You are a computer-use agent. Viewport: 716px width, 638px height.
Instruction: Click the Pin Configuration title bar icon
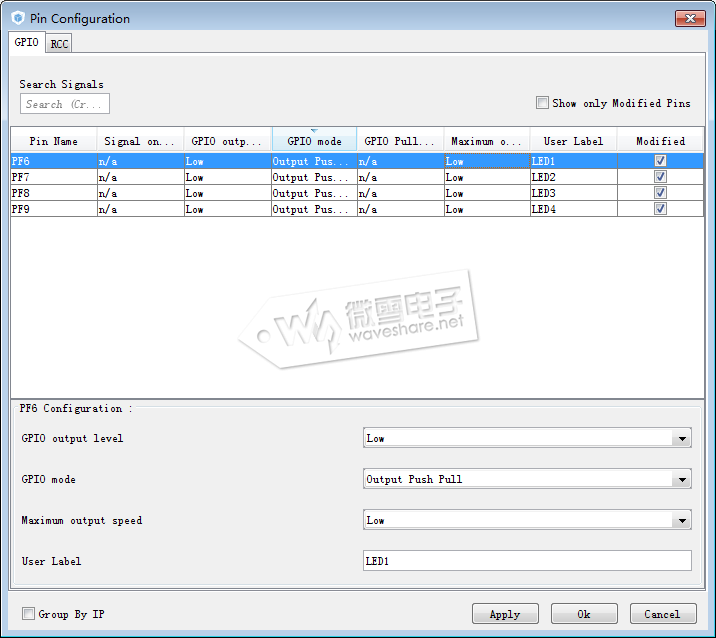[18, 18]
